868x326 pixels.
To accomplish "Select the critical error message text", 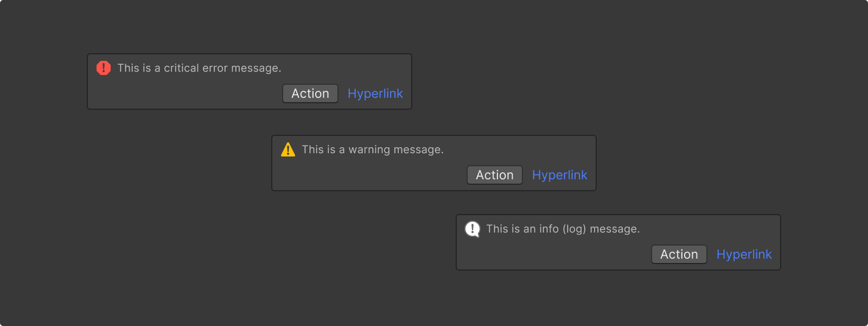I will pyautogui.click(x=199, y=68).
